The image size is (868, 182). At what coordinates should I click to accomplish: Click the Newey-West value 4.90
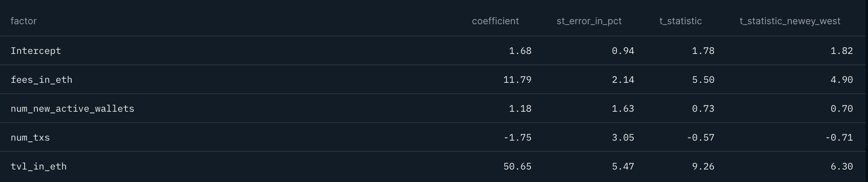point(841,80)
